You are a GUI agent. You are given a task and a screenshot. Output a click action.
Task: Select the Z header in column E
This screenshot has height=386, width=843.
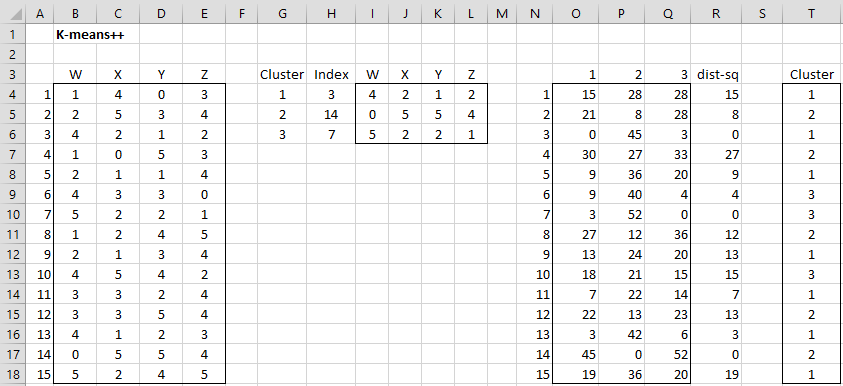pyautogui.click(x=204, y=75)
